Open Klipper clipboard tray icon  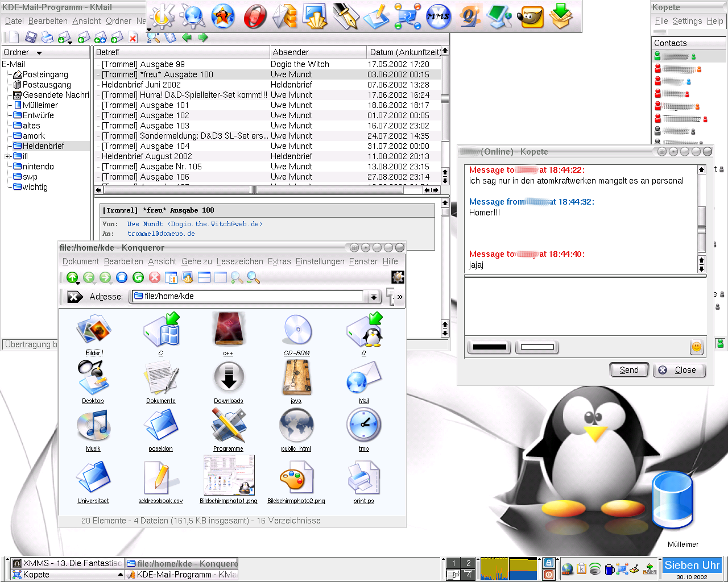tap(581, 569)
